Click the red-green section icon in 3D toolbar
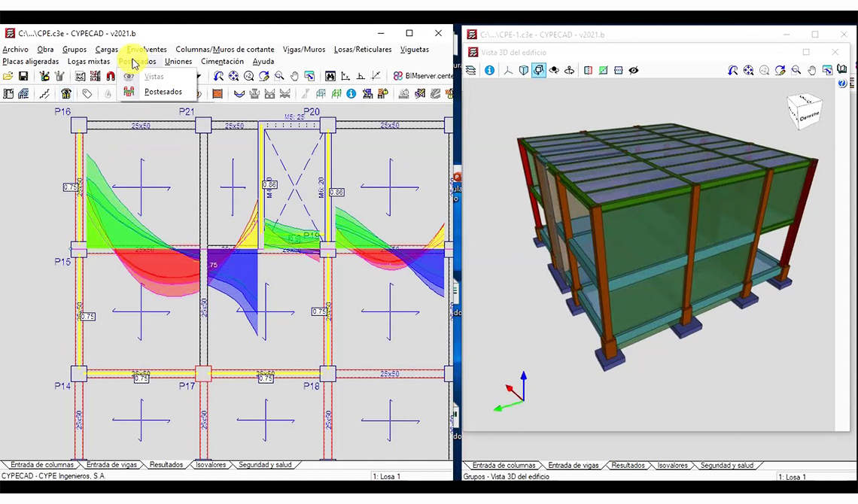This screenshot has width=858, height=504. click(589, 70)
